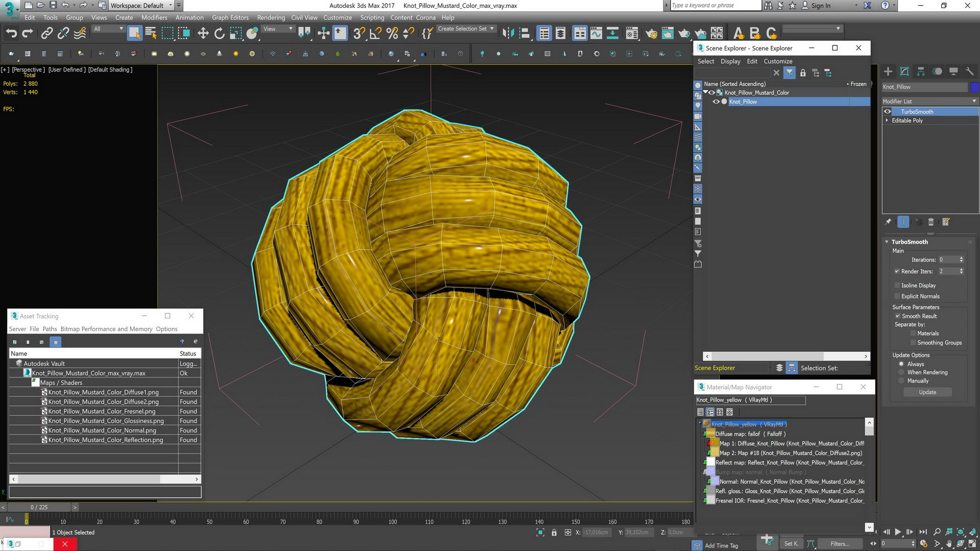Click the Filters... button
Screen dimensions: 980x551
[840, 544]
